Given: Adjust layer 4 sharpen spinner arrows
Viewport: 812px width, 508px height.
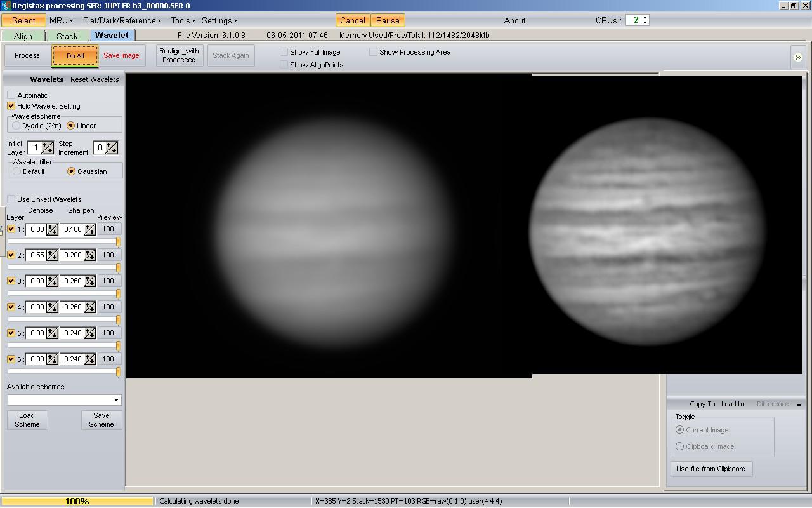Looking at the screenshot, I should [89, 307].
